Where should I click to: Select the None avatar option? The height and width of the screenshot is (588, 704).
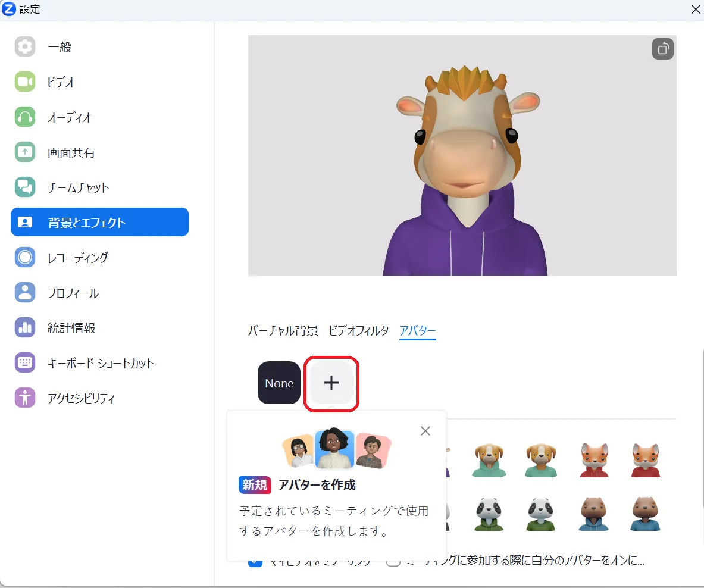[x=279, y=383]
